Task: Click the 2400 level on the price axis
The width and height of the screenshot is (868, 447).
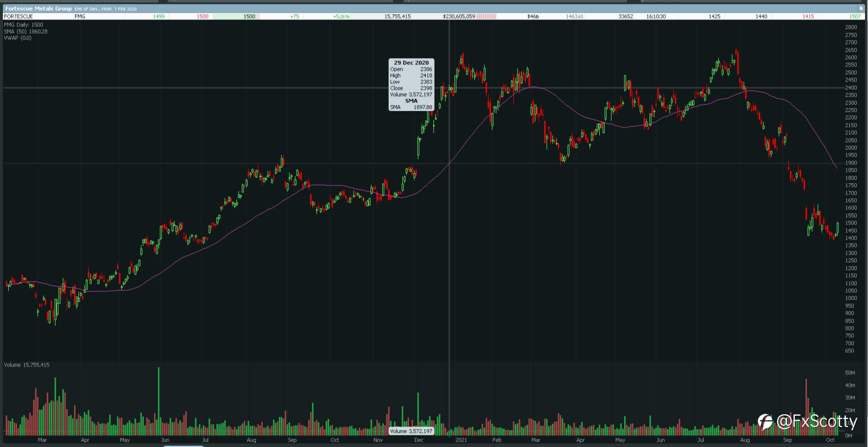Action: [x=850, y=88]
